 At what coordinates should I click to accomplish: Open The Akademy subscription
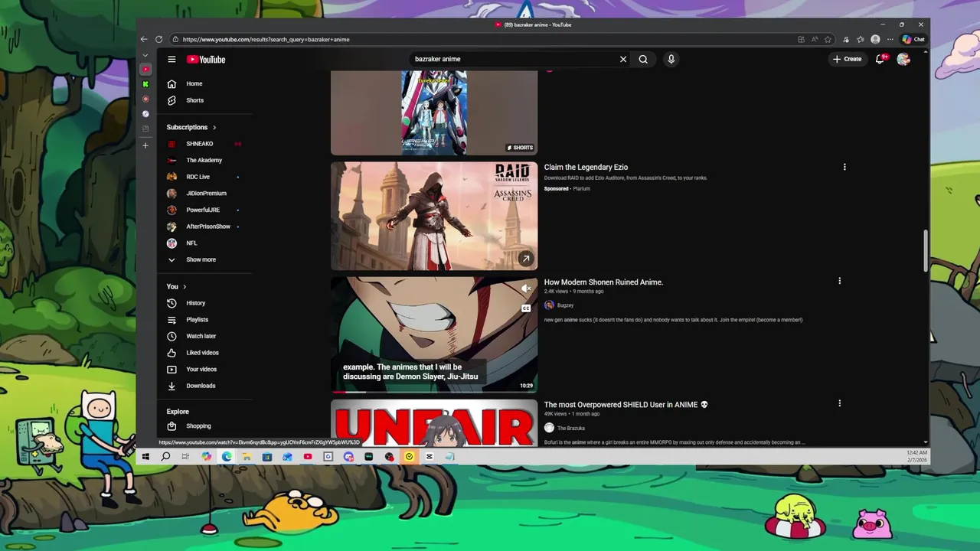click(x=205, y=160)
